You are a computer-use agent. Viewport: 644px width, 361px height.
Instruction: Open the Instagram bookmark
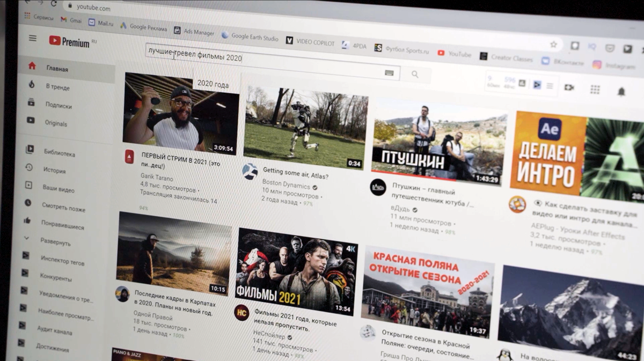tap(613, 66)
